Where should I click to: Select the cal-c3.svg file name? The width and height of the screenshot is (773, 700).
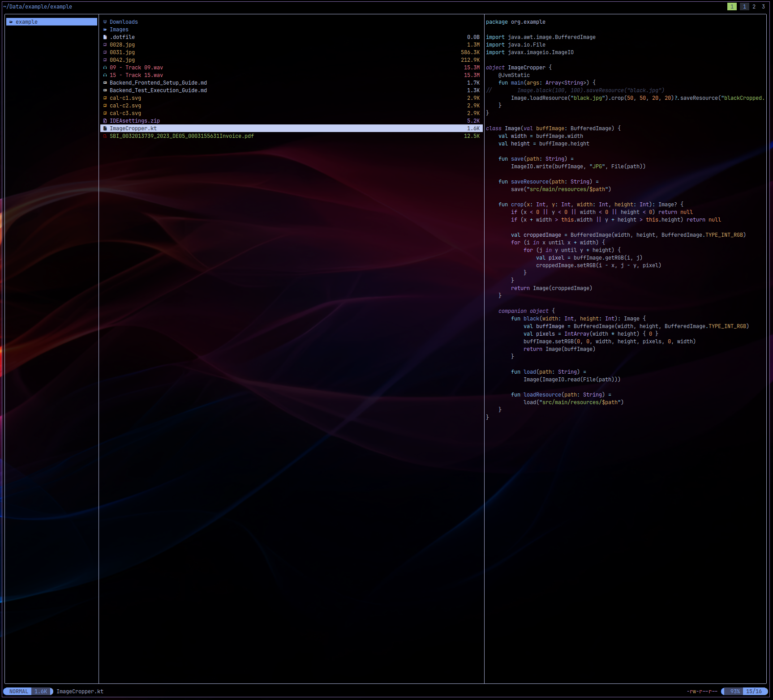(125, 113)
